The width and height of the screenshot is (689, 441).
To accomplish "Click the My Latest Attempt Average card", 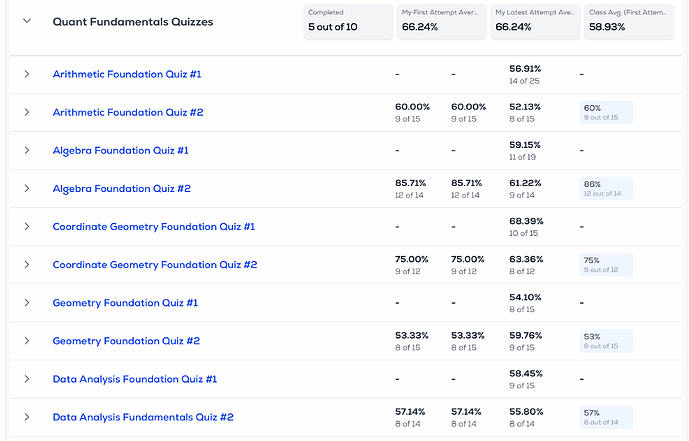I will pyautogui.click(x=535, y=21).
